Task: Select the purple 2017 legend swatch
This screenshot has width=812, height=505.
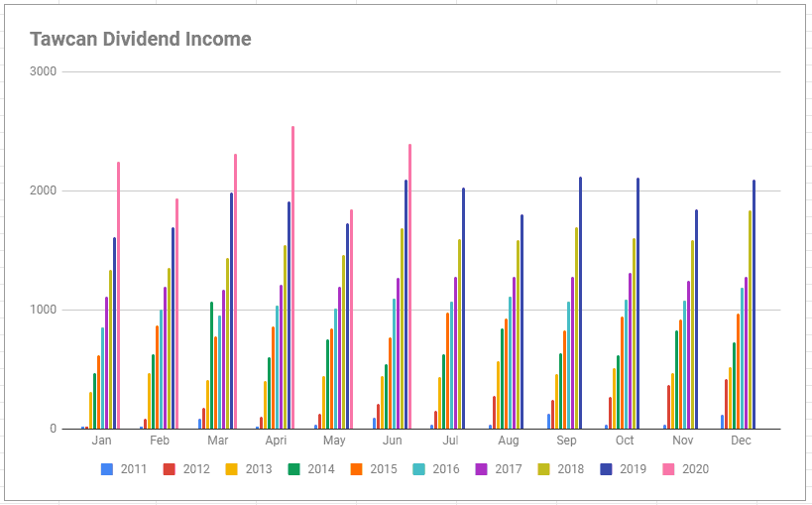Action: click(482, 469)
